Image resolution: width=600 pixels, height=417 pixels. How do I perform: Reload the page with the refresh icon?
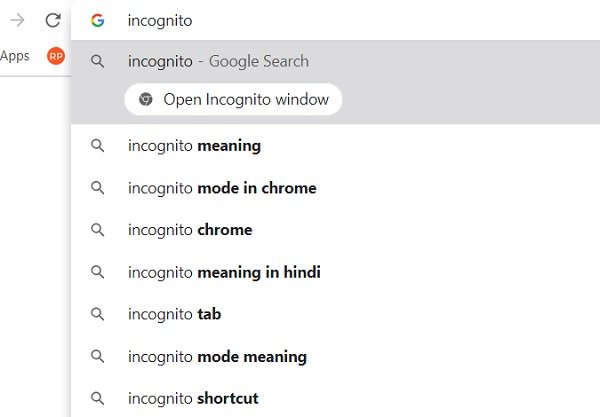[53, 20]
